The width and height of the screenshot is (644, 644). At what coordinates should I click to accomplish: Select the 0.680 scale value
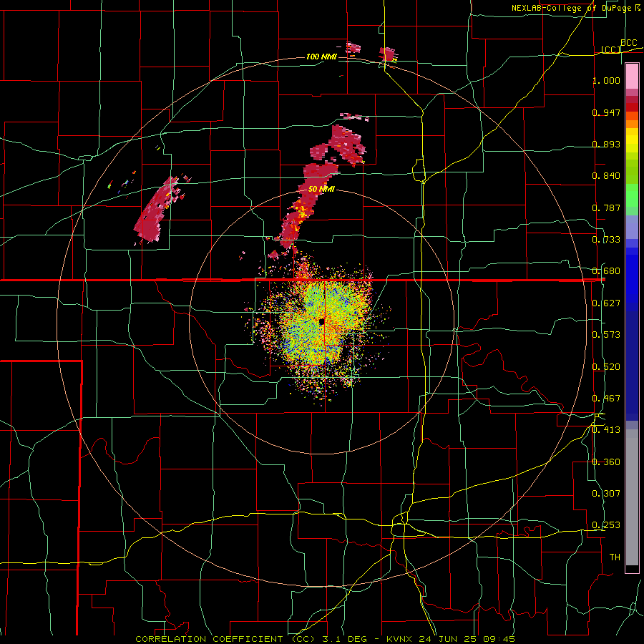(x=606, y=271)
